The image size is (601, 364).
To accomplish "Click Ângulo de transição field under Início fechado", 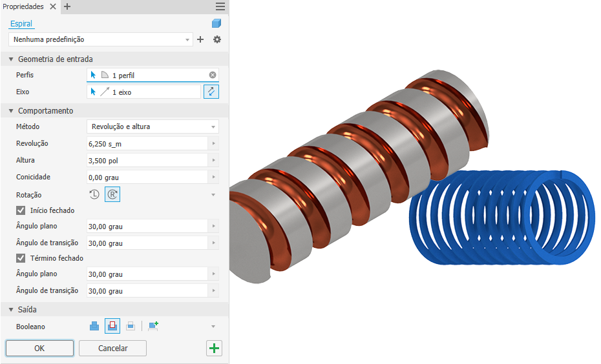I will click(147, 243).
